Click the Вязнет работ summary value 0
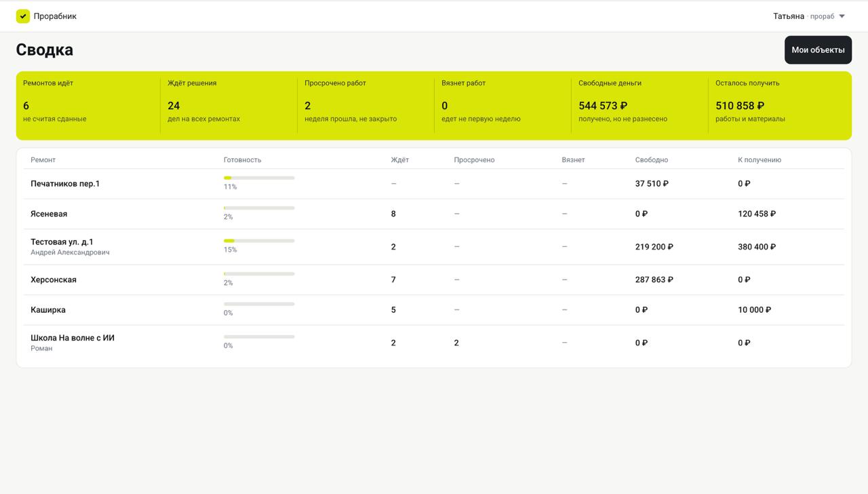 tap(444, 106)
